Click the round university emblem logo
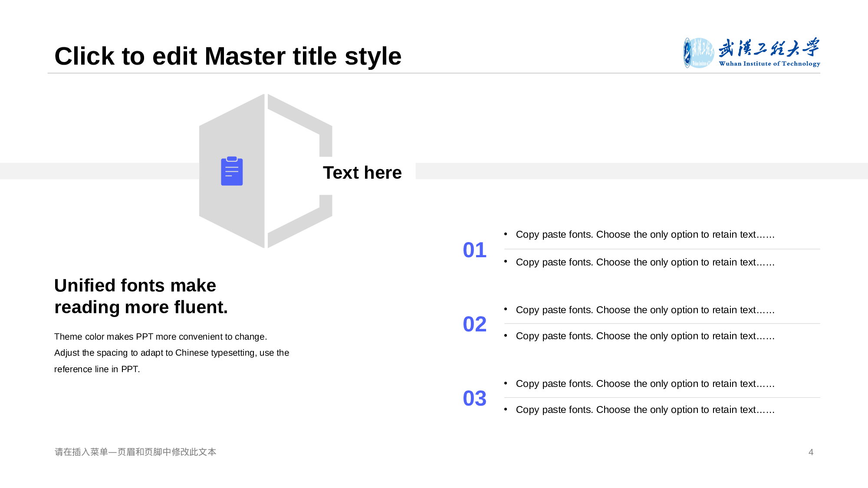 click(x=698, y=53)
